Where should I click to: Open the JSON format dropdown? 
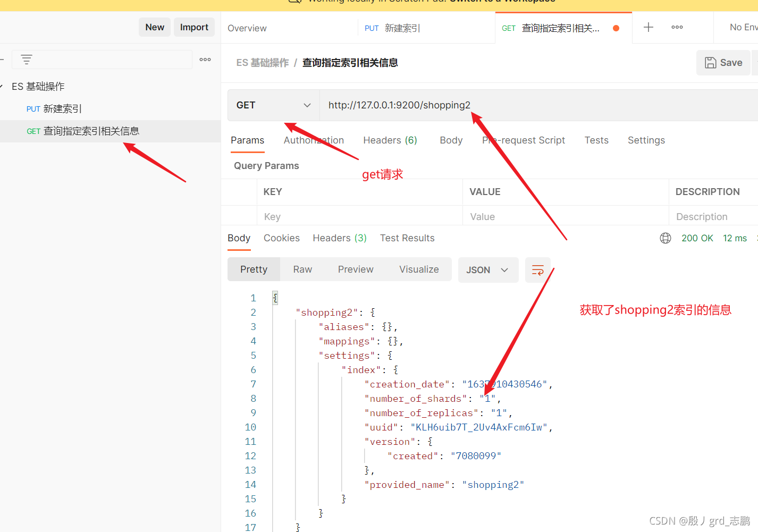click(x=488, y=270)
